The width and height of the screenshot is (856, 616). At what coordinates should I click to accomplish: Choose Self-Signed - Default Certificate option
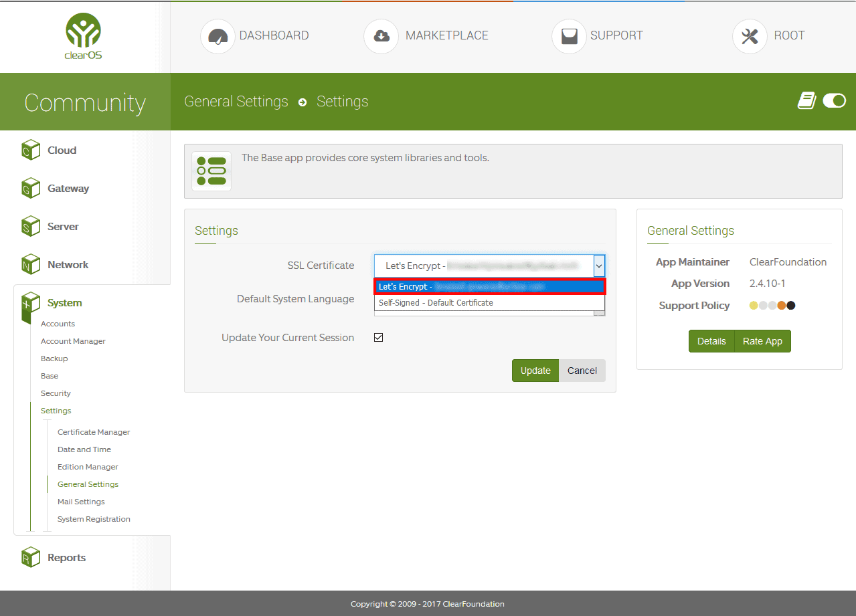pyautogui.click(x=489, y=303)
